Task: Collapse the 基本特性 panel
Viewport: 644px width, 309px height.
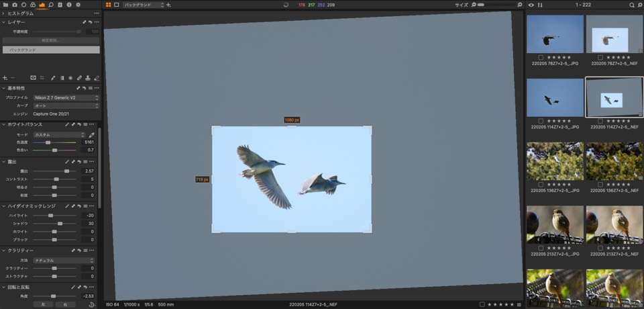Action: (x=3, y=88)
